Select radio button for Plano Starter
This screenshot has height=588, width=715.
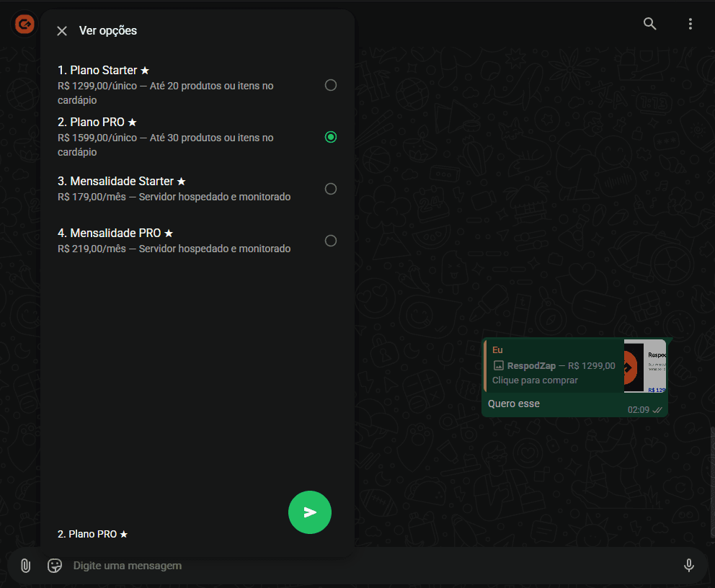[331, 85]
